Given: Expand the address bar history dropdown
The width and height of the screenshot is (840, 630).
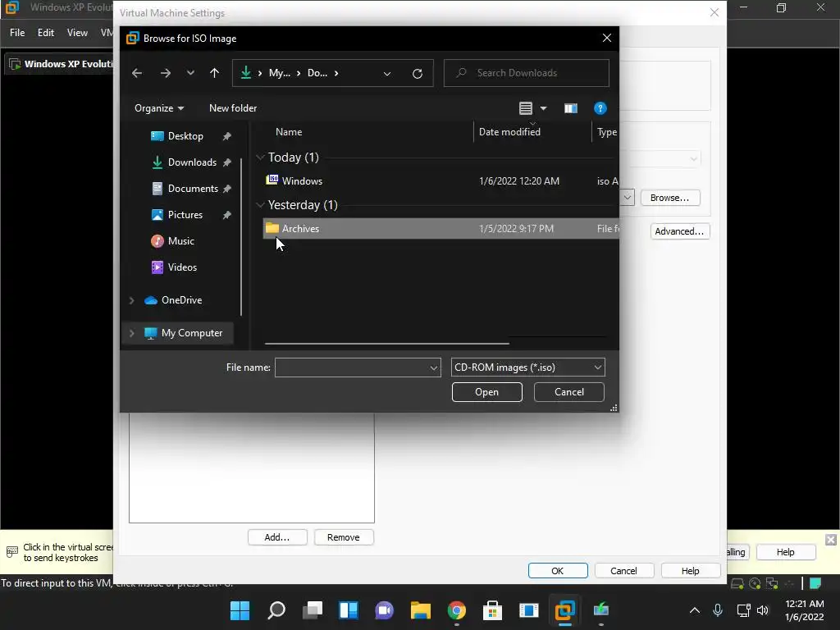Looking at the screenshot, I should [387, 73].
